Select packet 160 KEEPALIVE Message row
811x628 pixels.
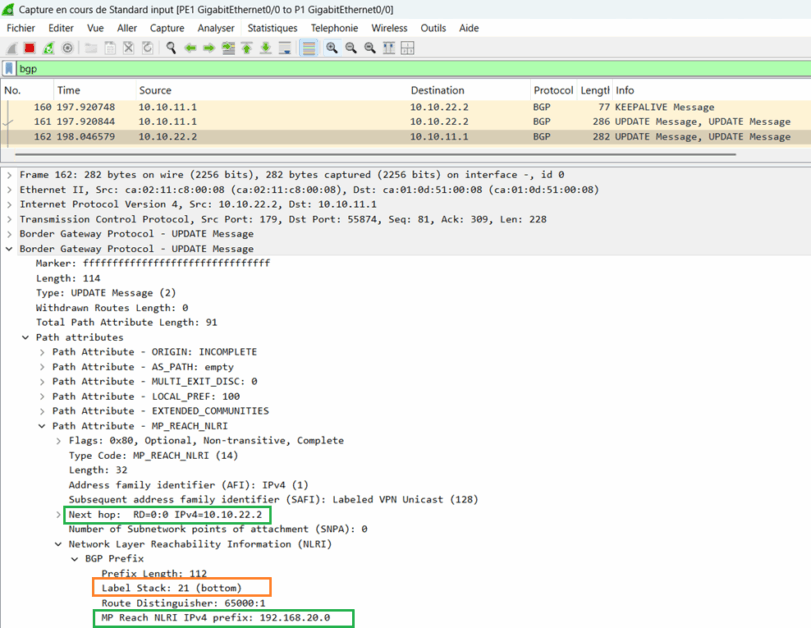pos(406,107)
